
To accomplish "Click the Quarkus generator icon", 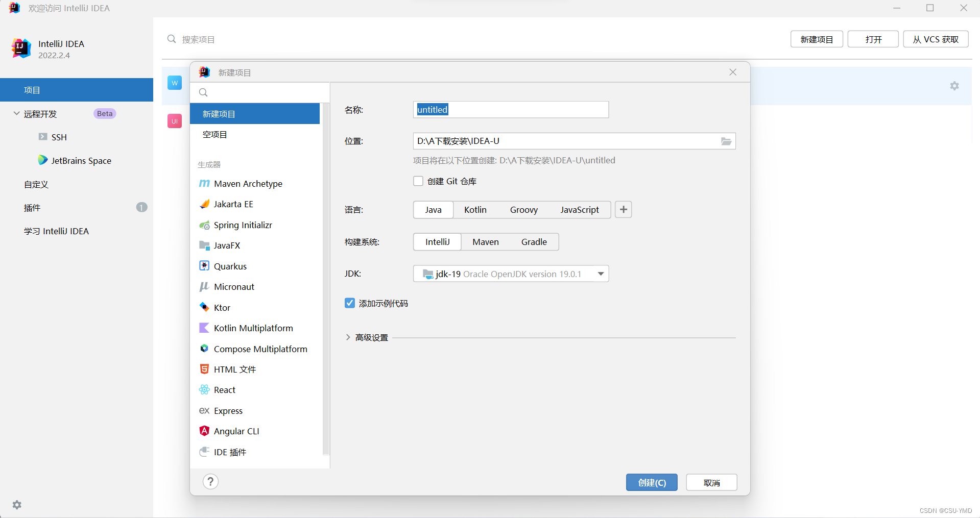I will tap(204, 266).
